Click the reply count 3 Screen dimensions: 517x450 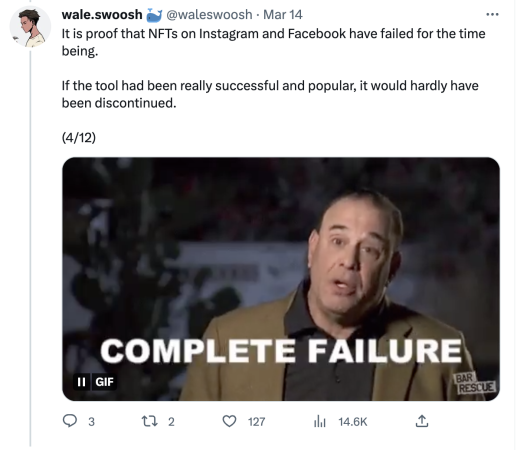pyautogui.click(x=91, y=422)
